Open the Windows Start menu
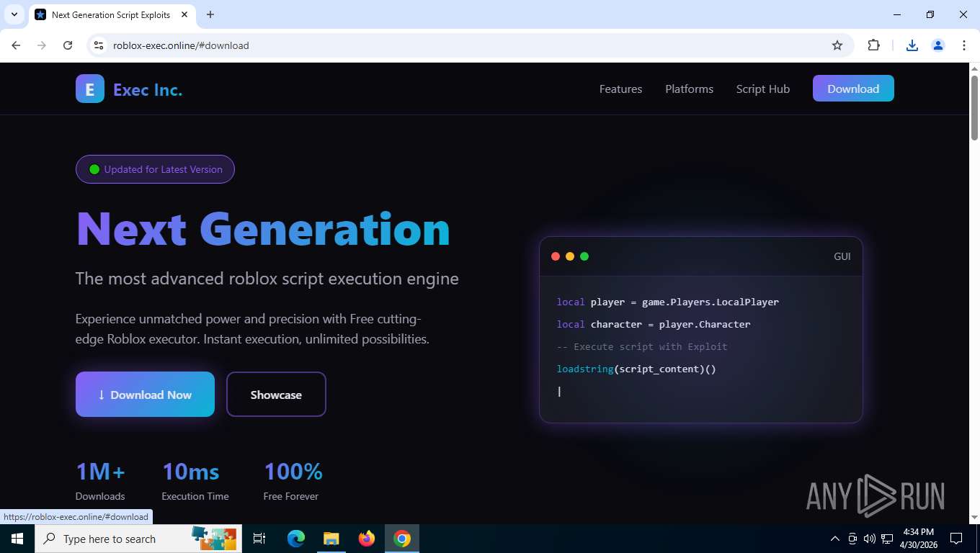Image resolution: width=980 pixels, height=553 pixels. (17, 539)
